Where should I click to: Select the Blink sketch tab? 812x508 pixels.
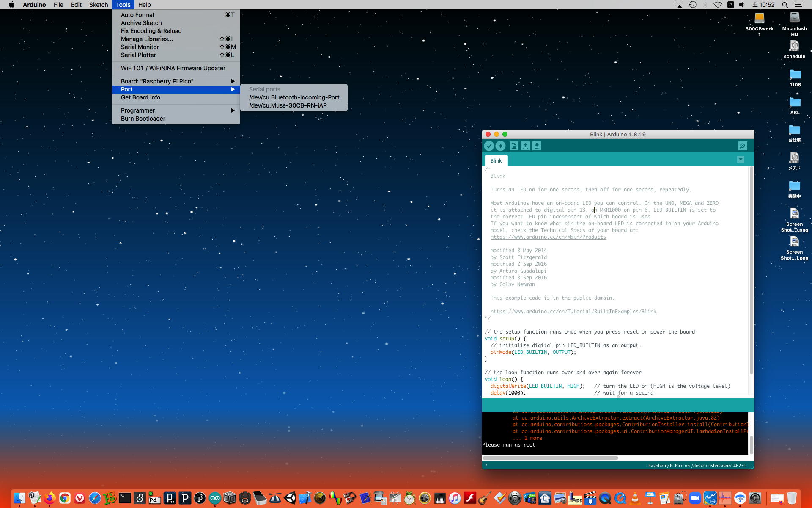point(496,161)
